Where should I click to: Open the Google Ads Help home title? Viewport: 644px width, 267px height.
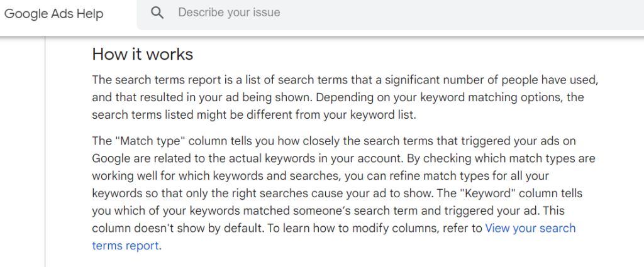[x=54, y=14]
